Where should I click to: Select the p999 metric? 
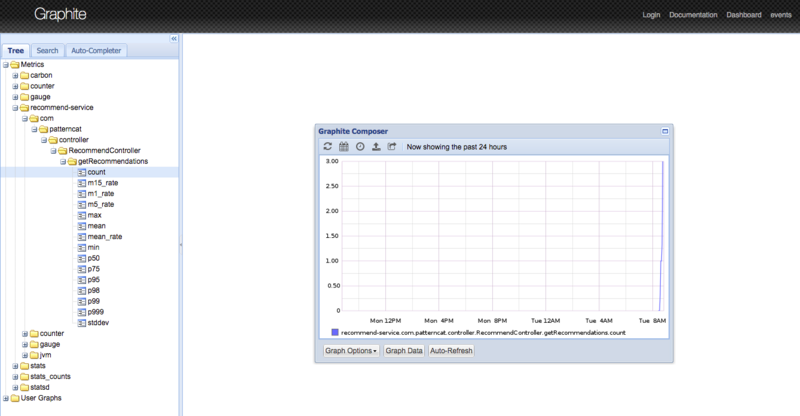point(95,312)
